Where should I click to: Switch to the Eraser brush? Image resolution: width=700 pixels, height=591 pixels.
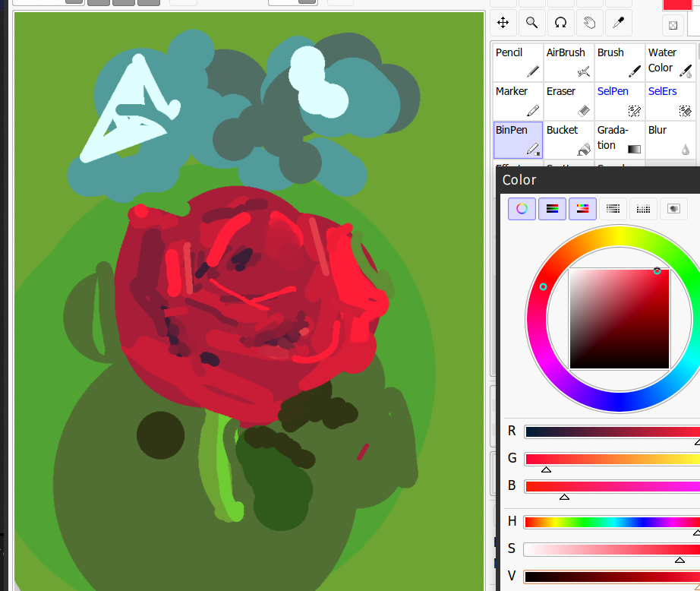(x=569, y=101)
